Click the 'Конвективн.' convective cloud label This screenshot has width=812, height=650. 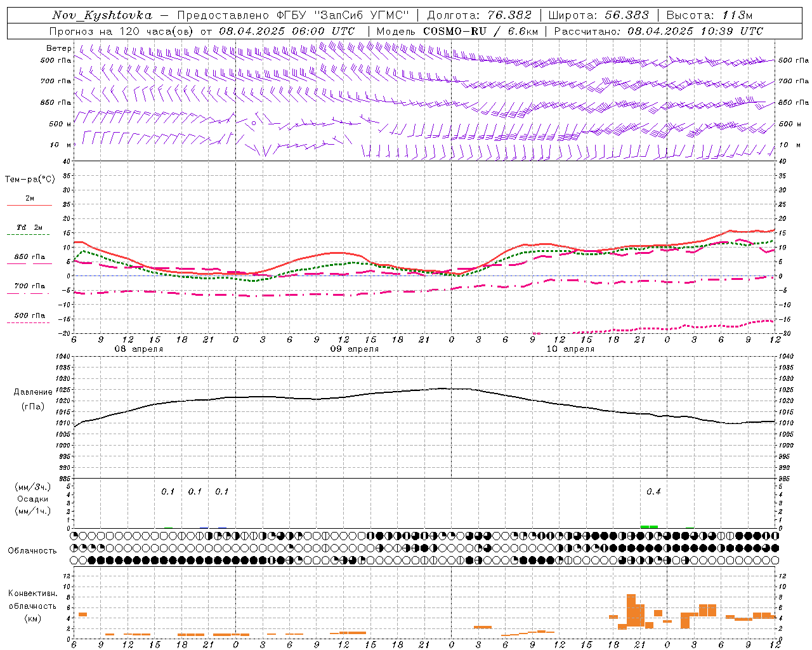(x=33, y=594)
